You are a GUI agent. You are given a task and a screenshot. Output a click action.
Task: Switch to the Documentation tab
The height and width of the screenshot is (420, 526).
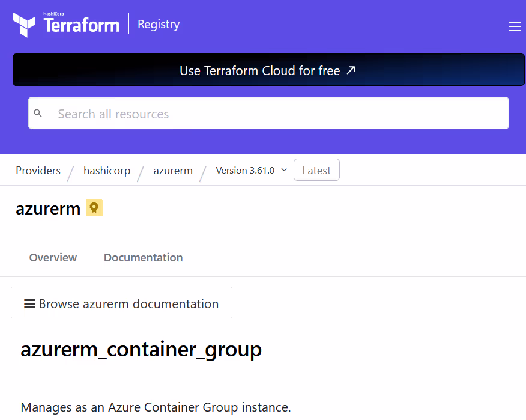(144, 258)
